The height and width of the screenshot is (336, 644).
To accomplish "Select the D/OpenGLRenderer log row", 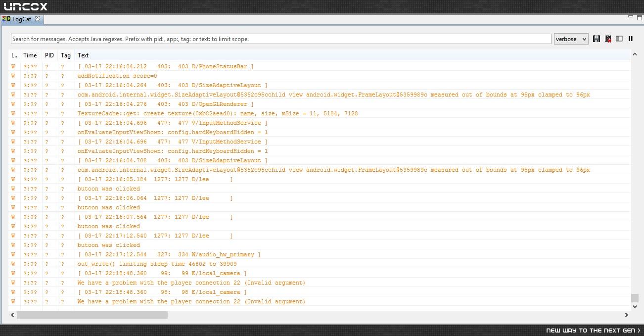I will pyautogui.click(x=320, y=104).
